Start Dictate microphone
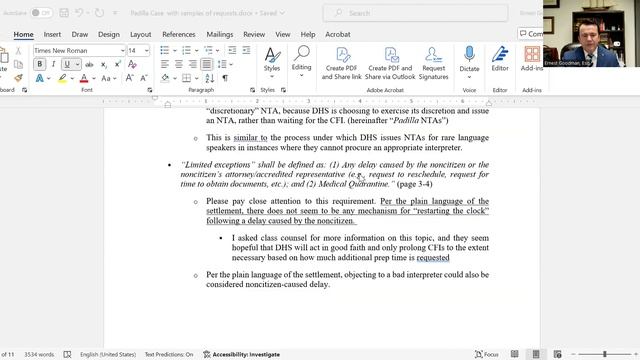The width and height of the screenshot is (640, 360). (469, 59)
